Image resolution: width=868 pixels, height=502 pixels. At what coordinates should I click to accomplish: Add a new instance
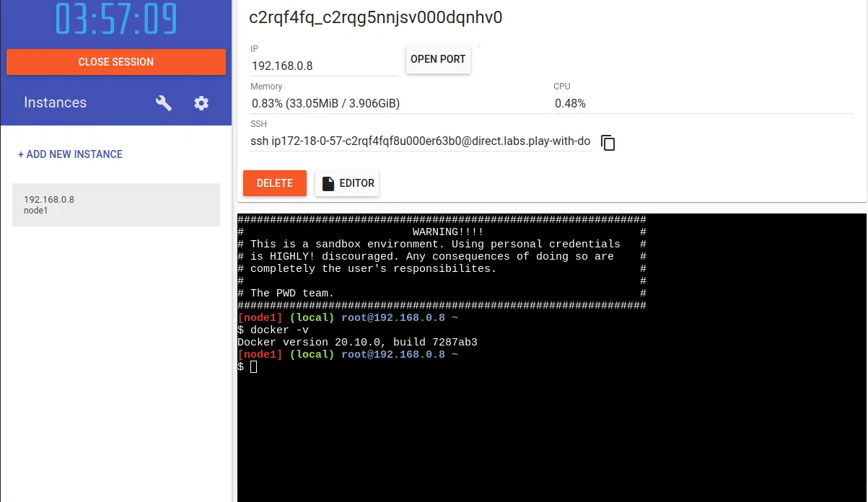70,154
